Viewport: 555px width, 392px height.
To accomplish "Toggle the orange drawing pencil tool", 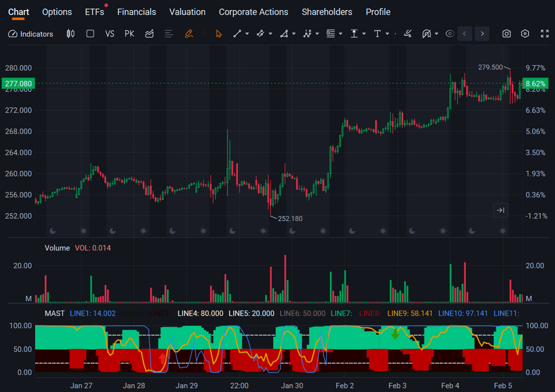I will 188,34.
